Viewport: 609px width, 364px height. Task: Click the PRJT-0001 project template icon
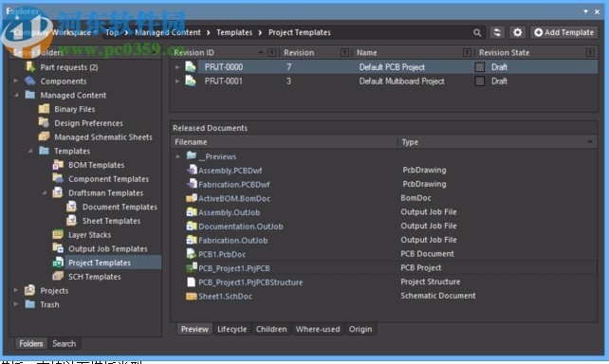click(x=191, y=81)
